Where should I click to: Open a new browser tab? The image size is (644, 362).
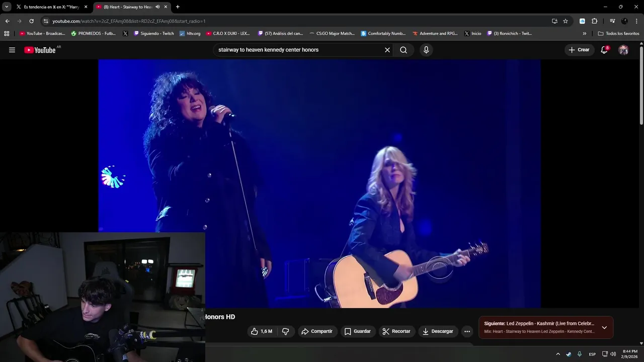coord(178,7)
